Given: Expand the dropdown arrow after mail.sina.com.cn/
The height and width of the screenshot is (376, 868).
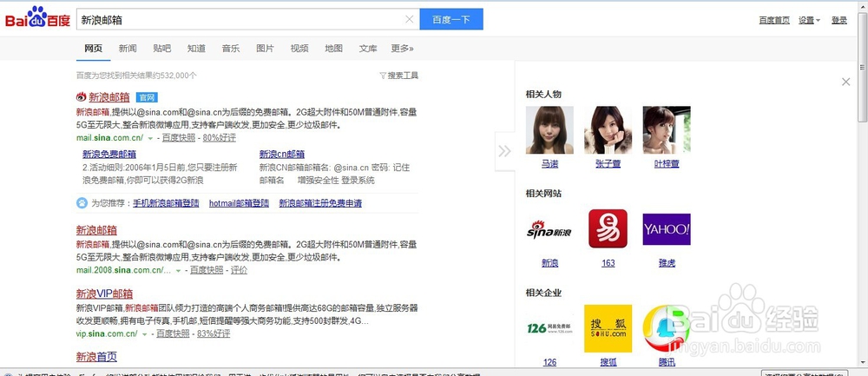Looking at the screenshot, I should point(150,138).
